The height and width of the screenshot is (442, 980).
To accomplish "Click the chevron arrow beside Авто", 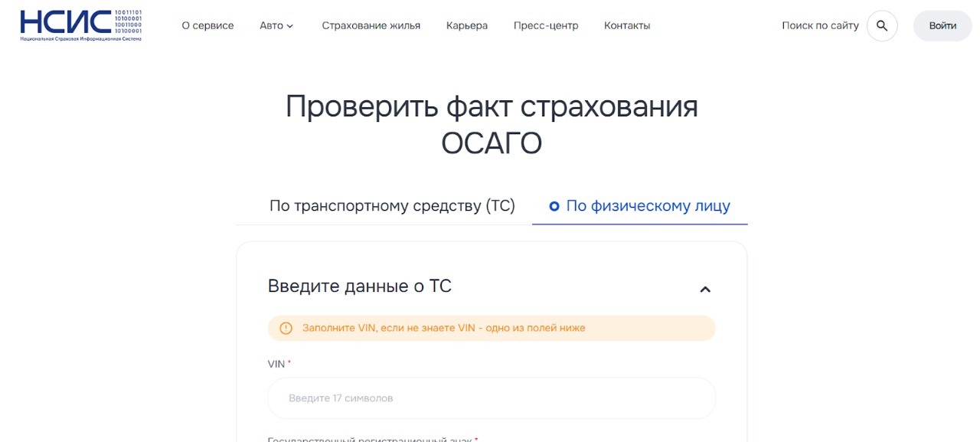I will pos(289,25).
